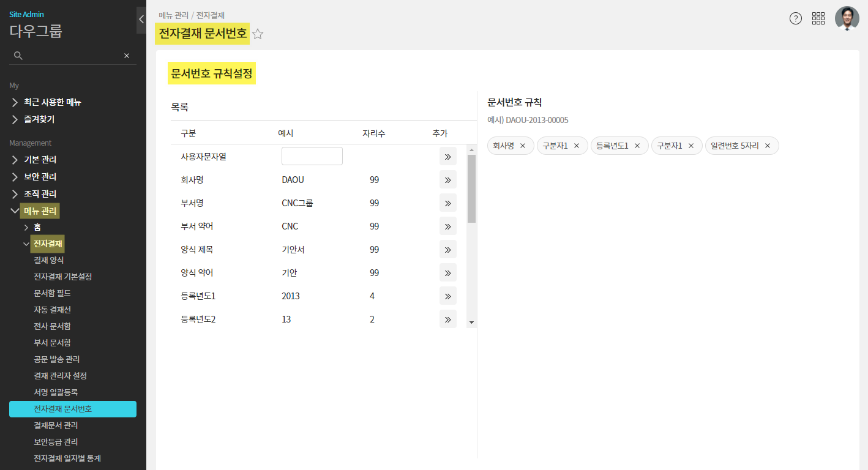
Task: Remove the 등록년도1 tag from rule
Action: pyautogui.click(x=637, y=146)
